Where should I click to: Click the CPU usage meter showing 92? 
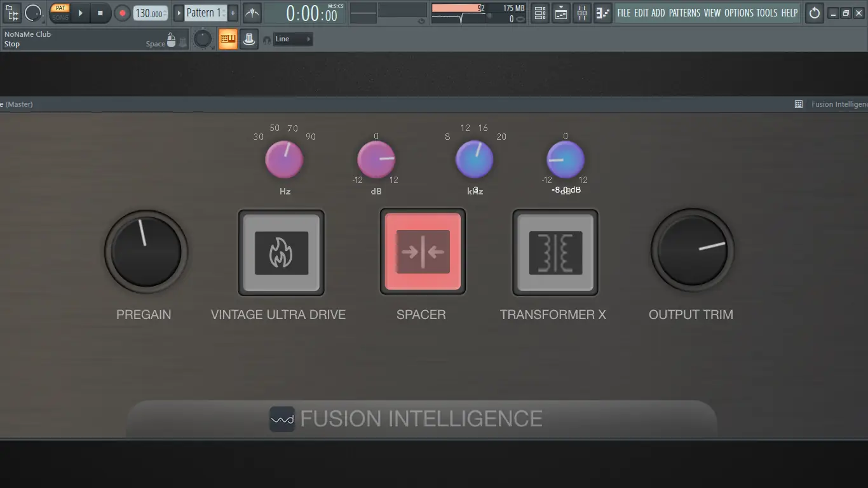[458, 8]
